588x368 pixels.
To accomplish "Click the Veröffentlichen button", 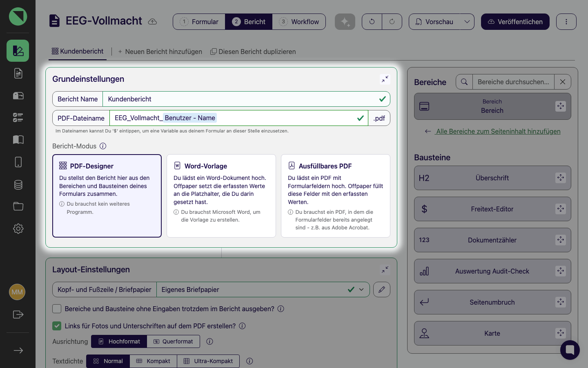I will [515, 22].
